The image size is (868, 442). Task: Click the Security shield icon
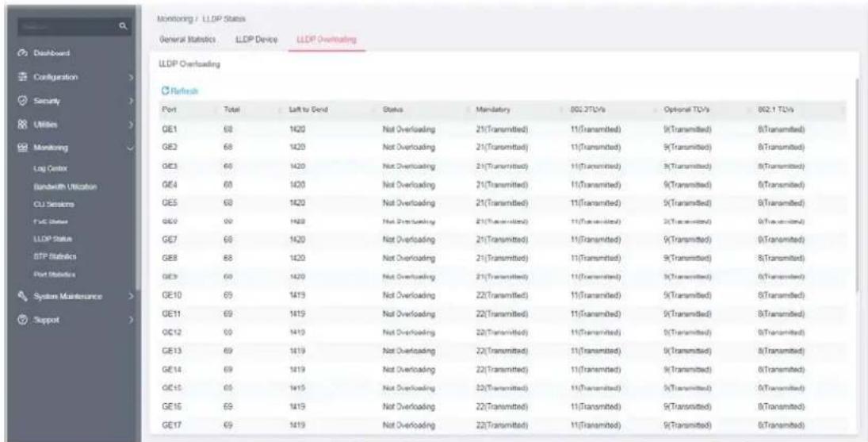[x=25, y=102]
